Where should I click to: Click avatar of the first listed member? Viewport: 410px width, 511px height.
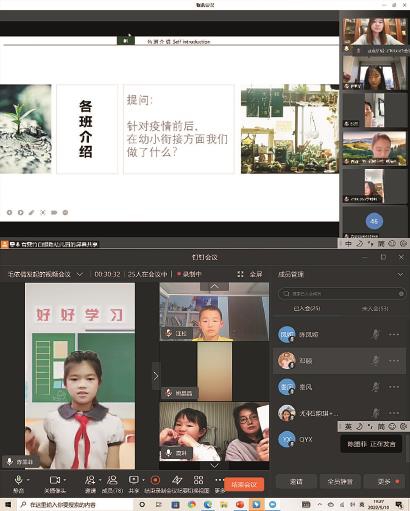tap(286, 334)
